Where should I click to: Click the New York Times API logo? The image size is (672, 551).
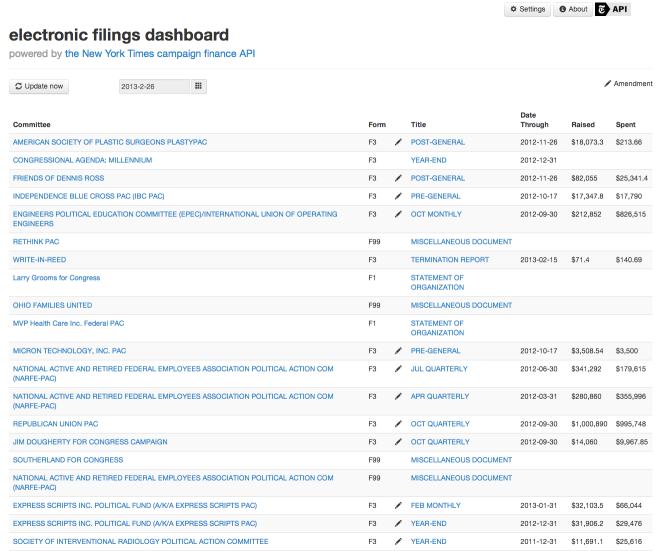[x=612, y=9]
